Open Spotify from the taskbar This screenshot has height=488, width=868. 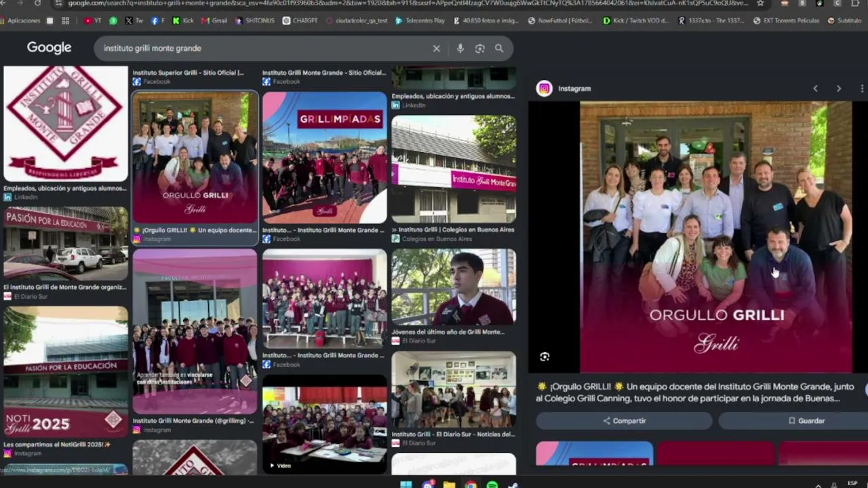[492, 484]
